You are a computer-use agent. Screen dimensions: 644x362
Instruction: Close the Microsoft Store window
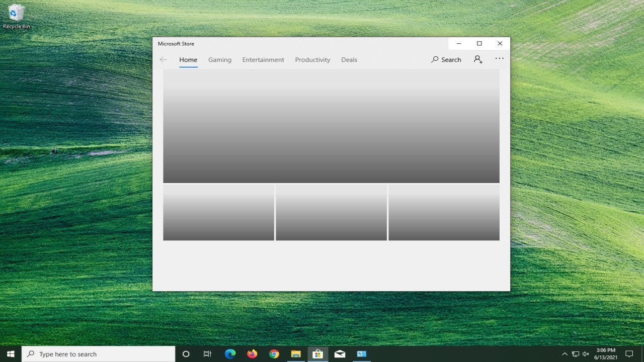[x=500, y=44]
